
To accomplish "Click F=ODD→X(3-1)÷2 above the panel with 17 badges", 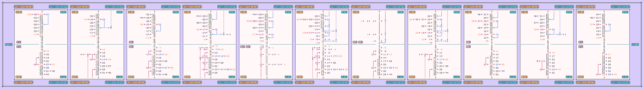I will [x=586, y=7].
